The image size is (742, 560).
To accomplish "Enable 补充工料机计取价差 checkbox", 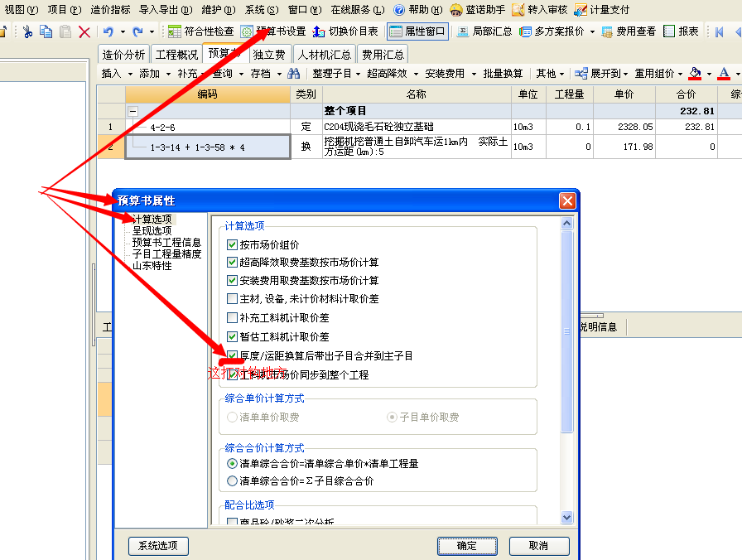I will 232,317.
